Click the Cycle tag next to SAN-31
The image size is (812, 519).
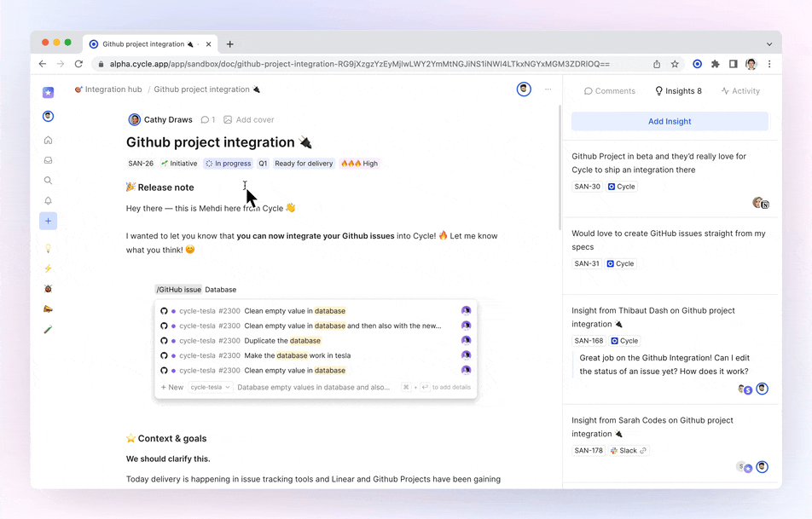(x=620, y=263)
